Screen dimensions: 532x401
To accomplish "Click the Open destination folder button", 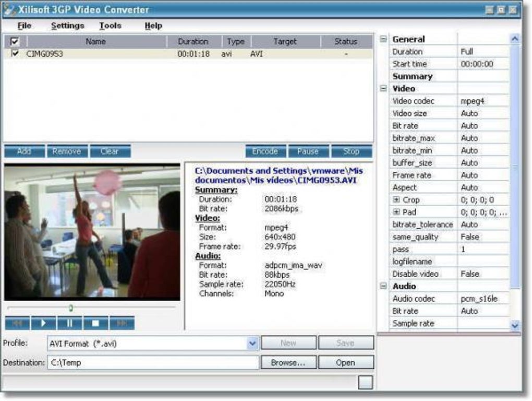I will 346,362.
